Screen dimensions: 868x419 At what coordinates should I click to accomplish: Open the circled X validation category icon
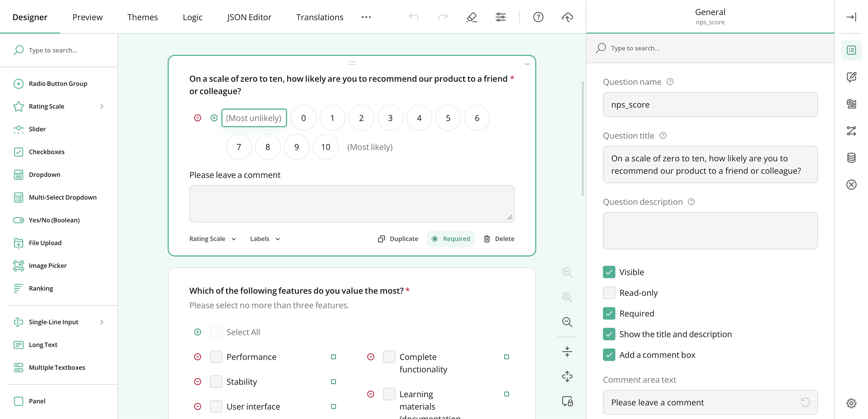(x=851, y=185)
